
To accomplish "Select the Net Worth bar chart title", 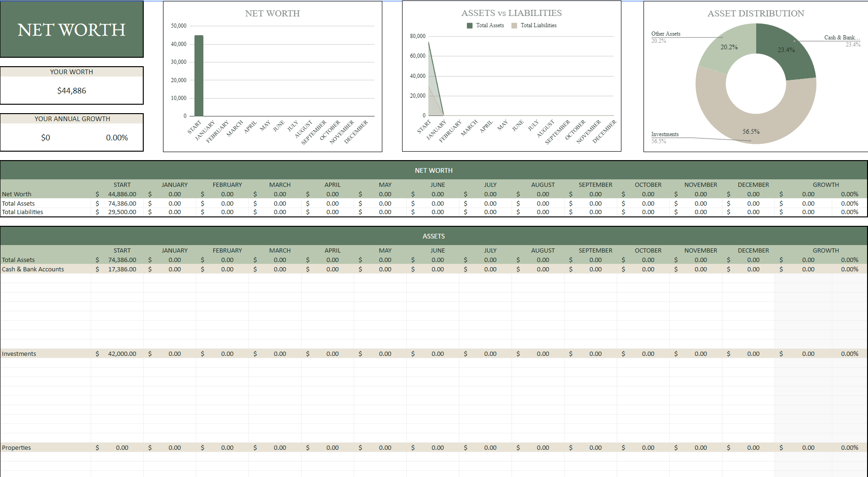I will [272, 14].
